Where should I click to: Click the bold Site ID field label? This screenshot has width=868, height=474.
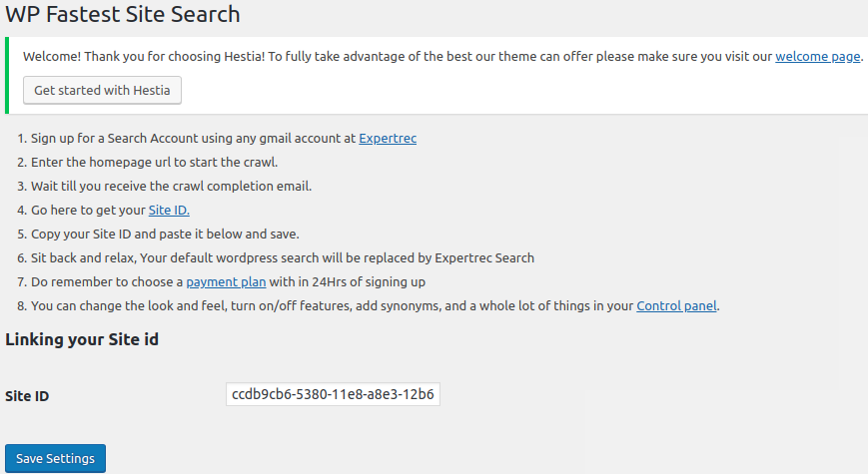point(27,396)
